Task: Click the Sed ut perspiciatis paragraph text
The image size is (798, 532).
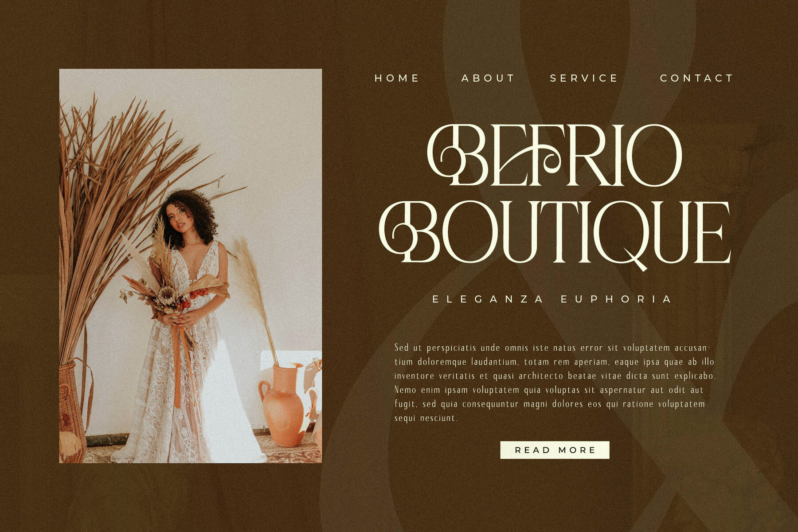Action: 555,382
